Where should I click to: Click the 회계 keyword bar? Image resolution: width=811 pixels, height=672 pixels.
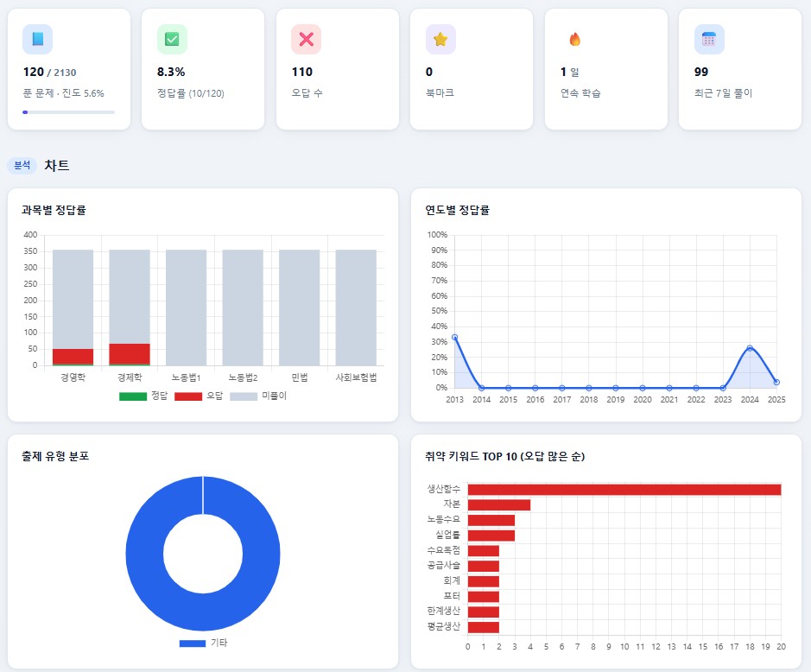pyautogui.click(x=484, y=581)
